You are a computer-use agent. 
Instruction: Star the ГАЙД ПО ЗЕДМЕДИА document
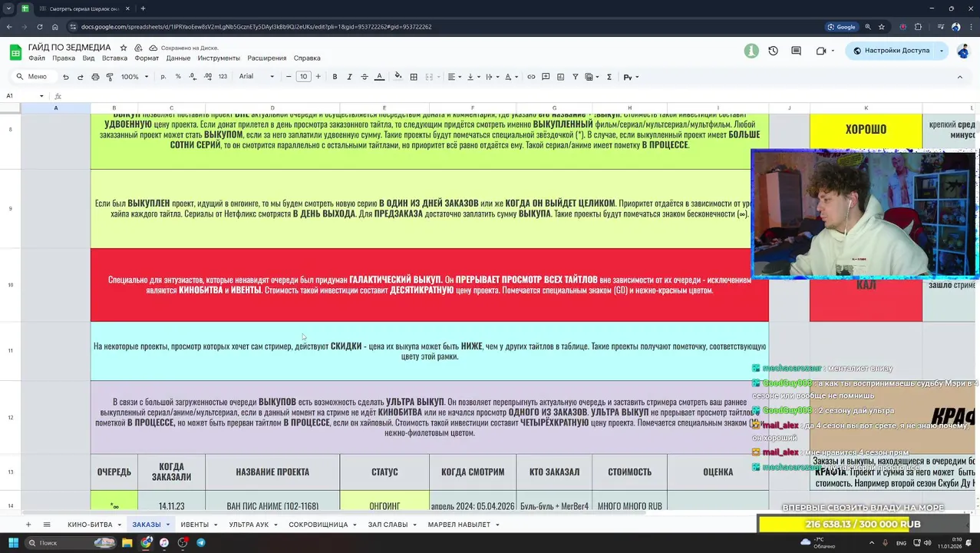pos(124,48)
